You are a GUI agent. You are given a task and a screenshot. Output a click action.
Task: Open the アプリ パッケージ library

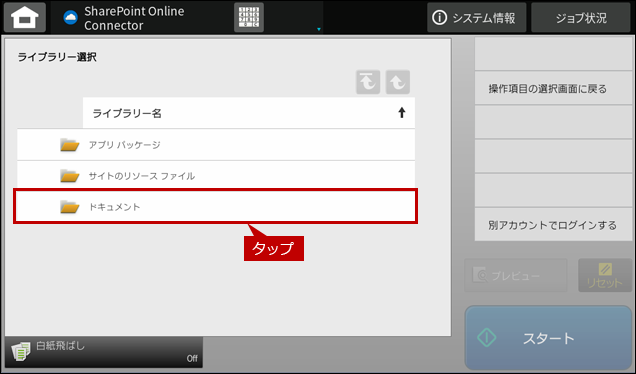216,145
